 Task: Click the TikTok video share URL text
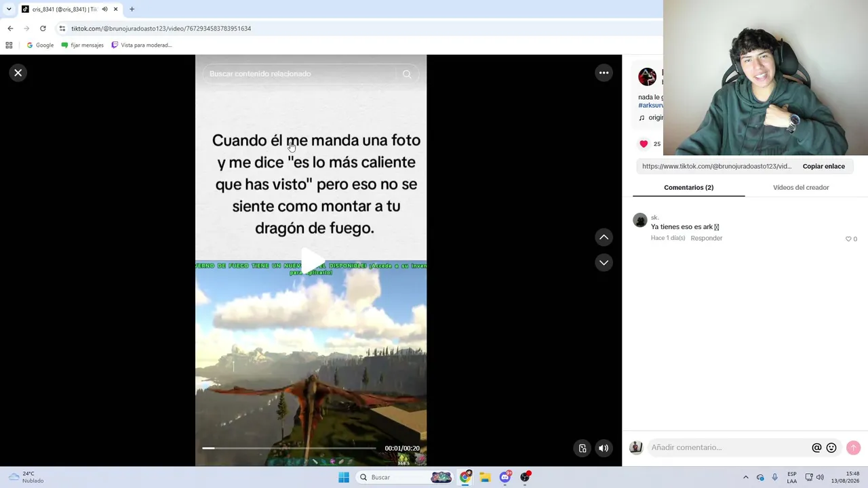(717, 166)
